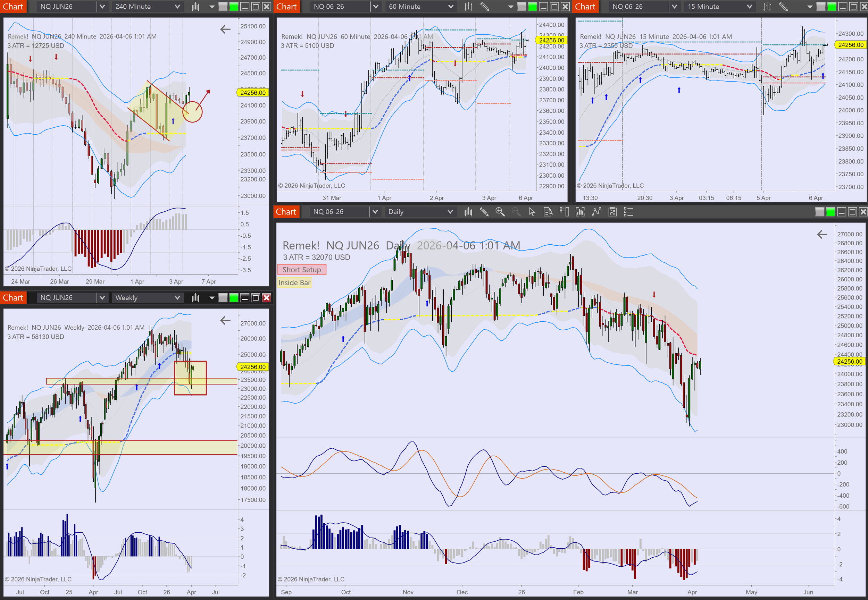Click the Short Setup label on Daily chart

302,270
